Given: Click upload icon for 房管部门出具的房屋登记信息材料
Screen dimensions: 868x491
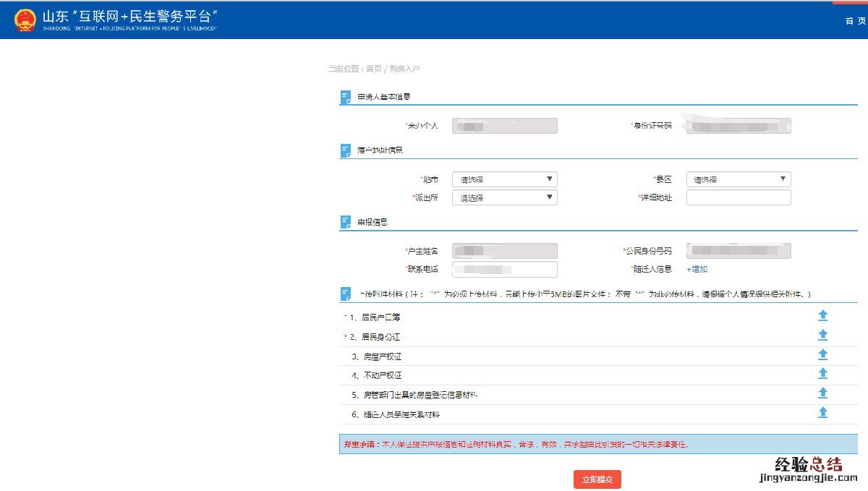Looking at the screenshot, I should 822,393.
